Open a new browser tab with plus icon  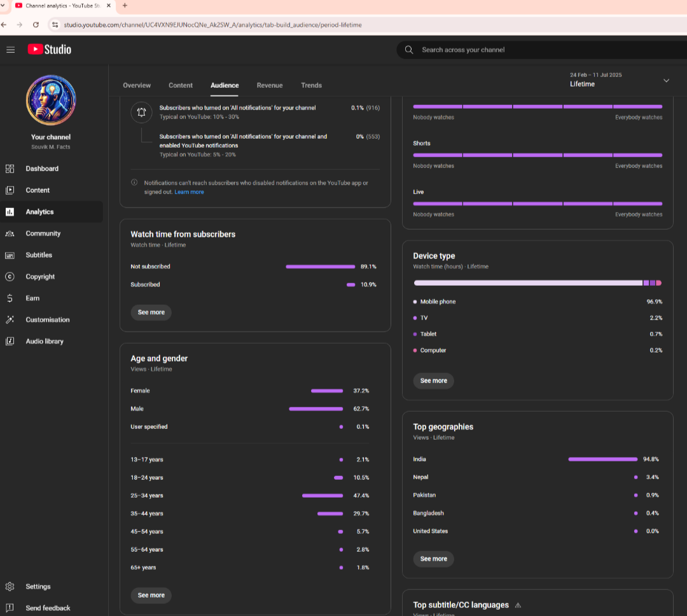(x=125, y=6)
